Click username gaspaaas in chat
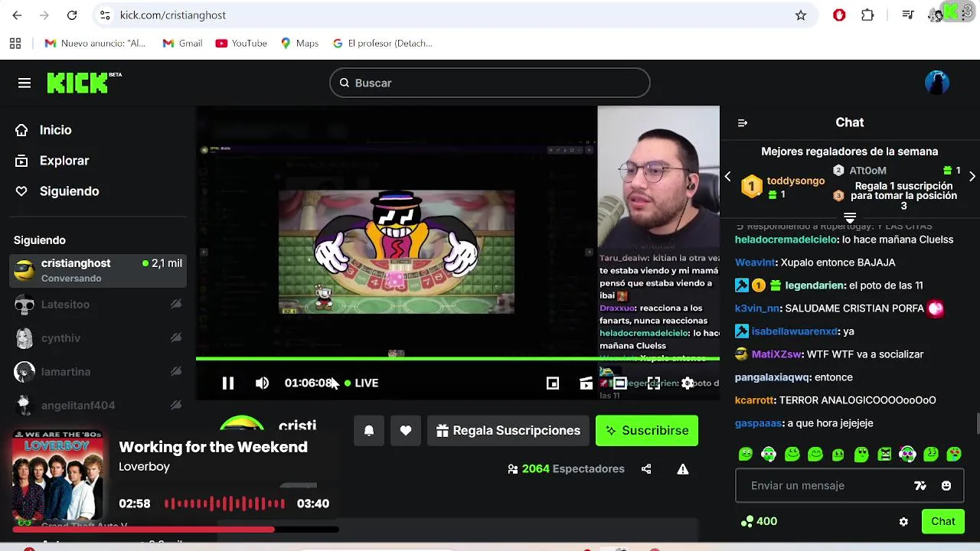 coord(758,423)
